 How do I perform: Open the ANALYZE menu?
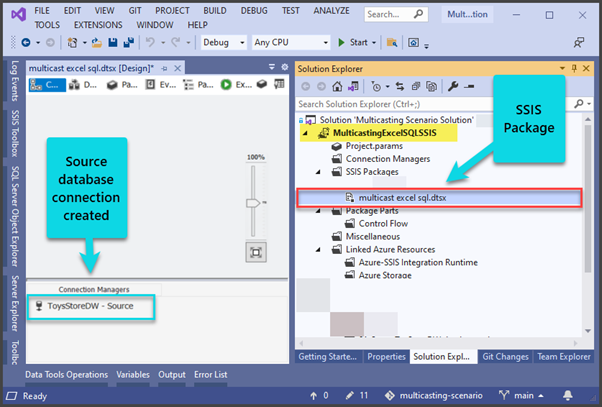point(331,11)
